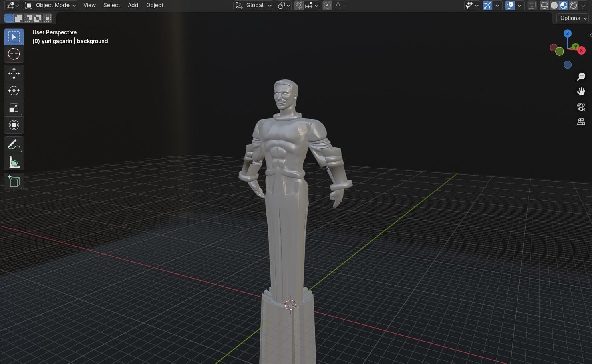Click the pan hand icon
Screen dimensions: 592x364
pyautogui.click(x=581, y=91)
